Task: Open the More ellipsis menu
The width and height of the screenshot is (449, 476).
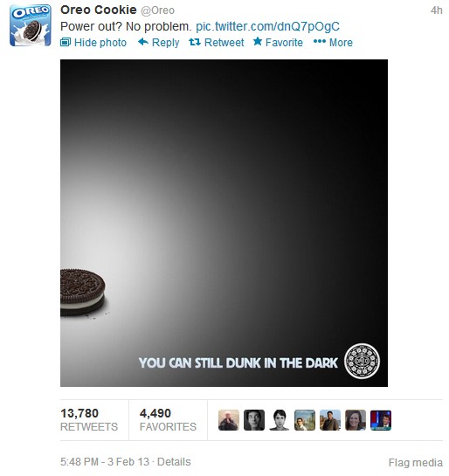Action: [x=333, y=42]
